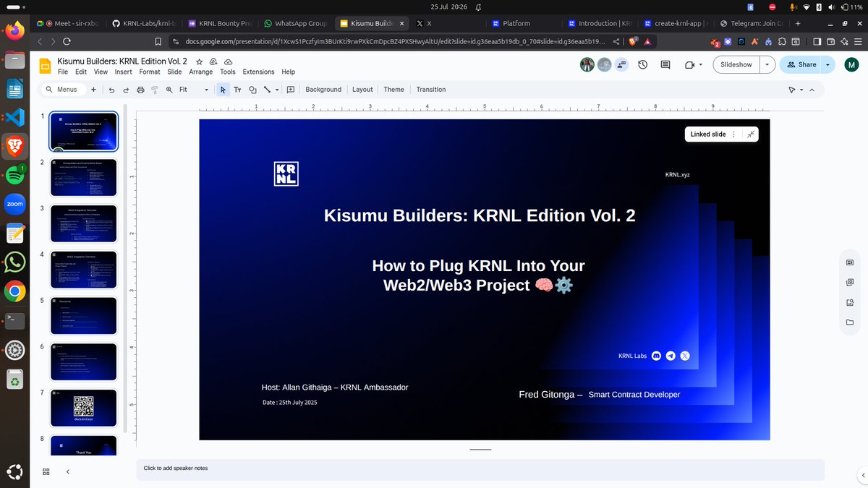Click the Transition toolbar button
868x488 pixels.
431,90
